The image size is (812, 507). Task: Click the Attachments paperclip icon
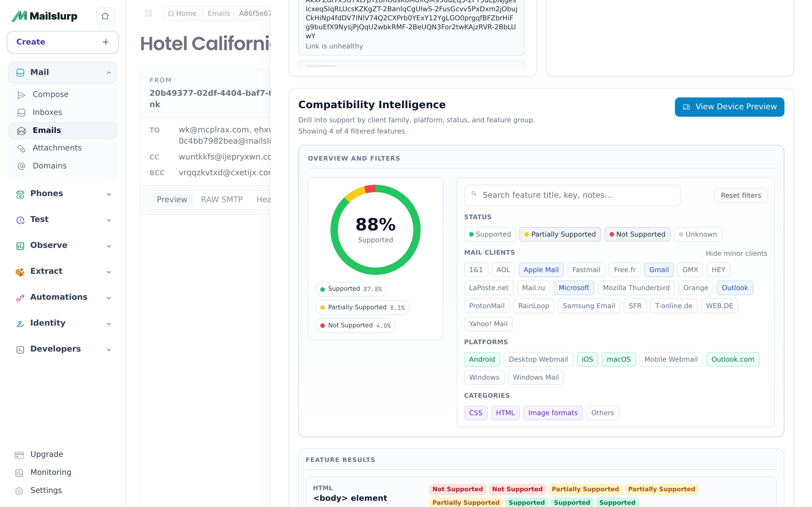pyautogui.click(x=21, y=148)
